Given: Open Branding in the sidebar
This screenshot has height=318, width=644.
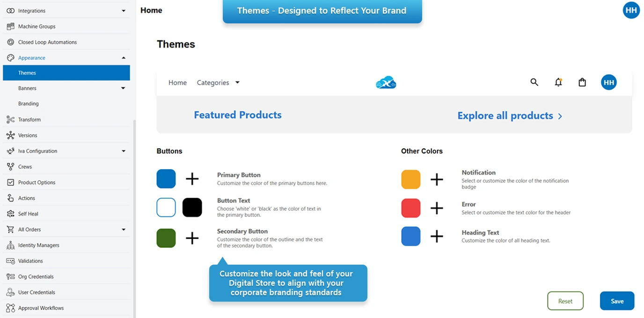Looking at the screenshot, I should tap(29, 104).
